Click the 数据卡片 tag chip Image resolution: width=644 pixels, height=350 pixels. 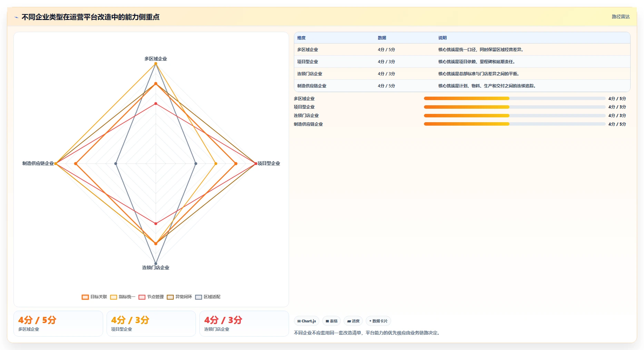point(378,321)
